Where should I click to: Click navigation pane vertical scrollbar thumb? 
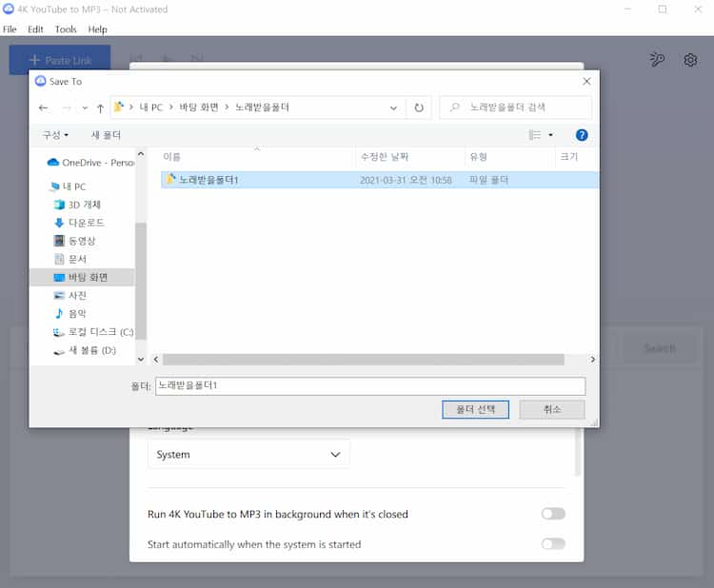(141, 281)
